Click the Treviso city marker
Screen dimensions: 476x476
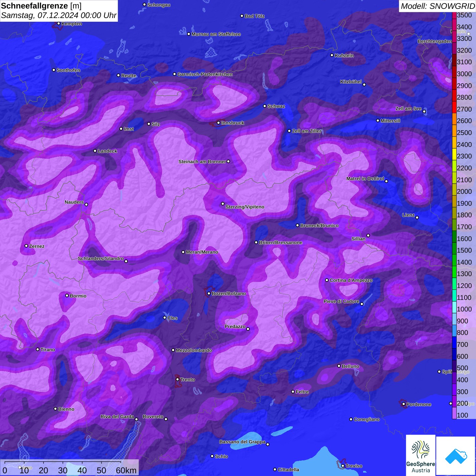343,466
